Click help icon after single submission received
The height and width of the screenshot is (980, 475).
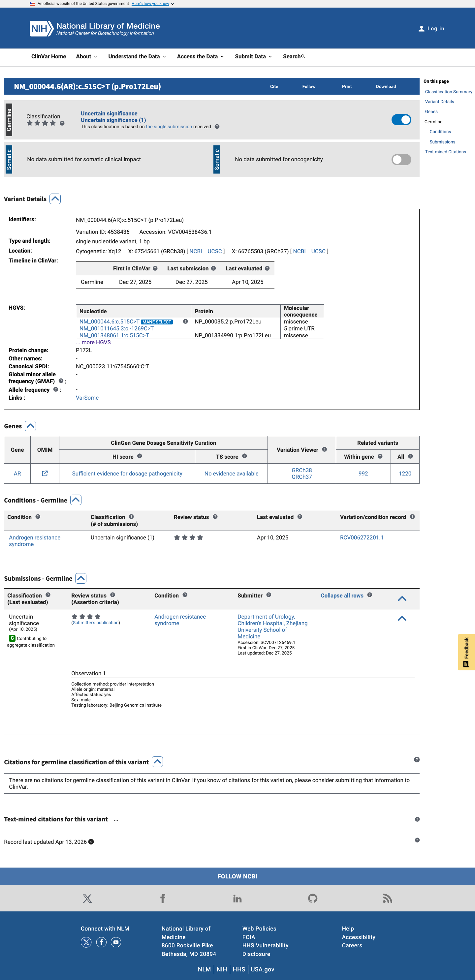217,127
